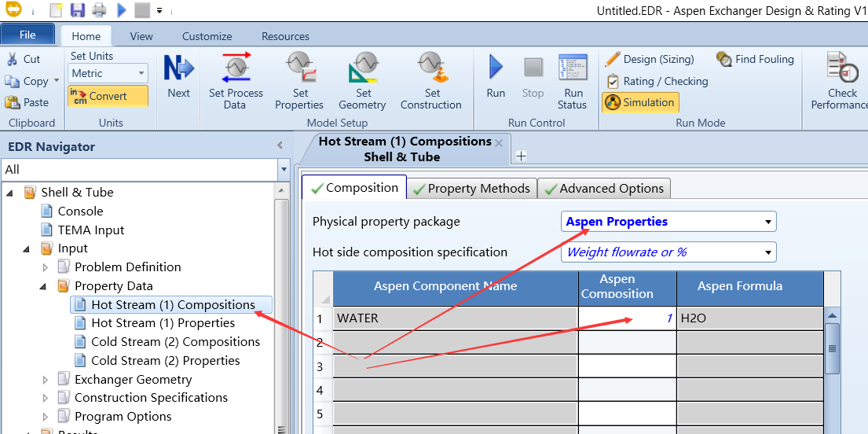Expand the Exchanger Geometry tree node
The width and height of the screenshot is (868, 434).
pos(46,379)
